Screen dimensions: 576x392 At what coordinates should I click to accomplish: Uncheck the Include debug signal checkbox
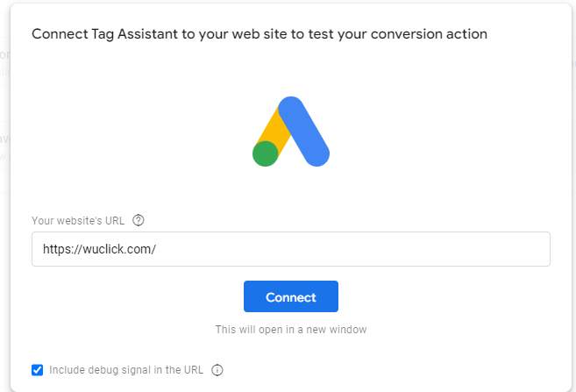[x=37, y=370]
